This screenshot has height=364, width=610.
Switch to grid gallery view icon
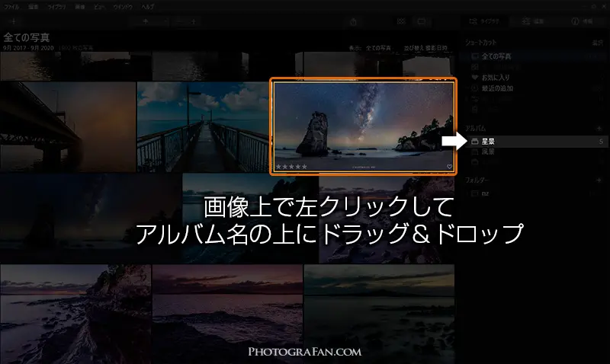click(401, 21)
